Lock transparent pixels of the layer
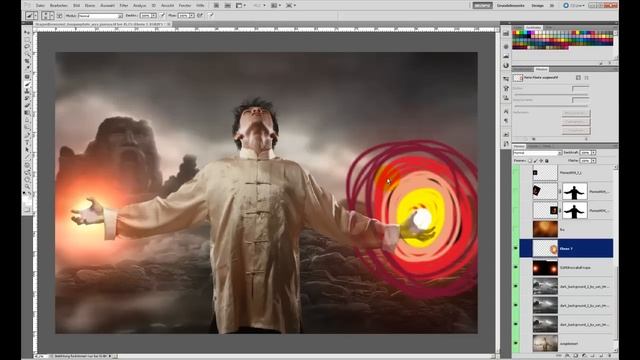 [530, 161]
